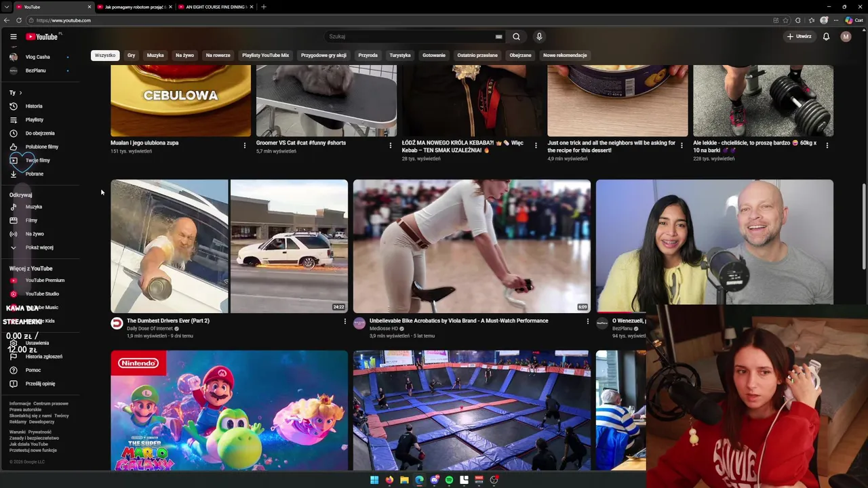Open the Unbelievable Bike Acrobatics video title
The width and height of the screenshot is (868, 488).
tap(458, 321)
